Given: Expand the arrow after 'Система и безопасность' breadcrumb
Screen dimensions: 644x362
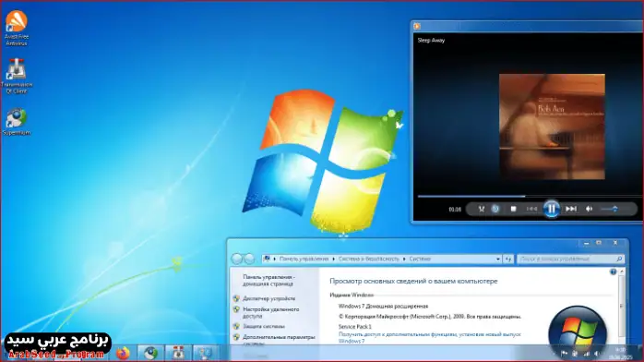Looking at the screenshot, I should pyautogui.click(x=404, y=259).
